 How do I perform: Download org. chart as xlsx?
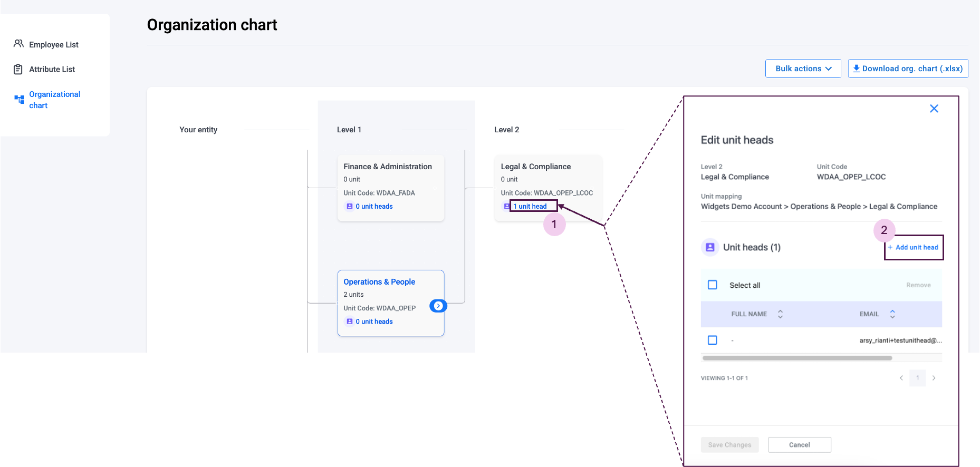(908, 69)
